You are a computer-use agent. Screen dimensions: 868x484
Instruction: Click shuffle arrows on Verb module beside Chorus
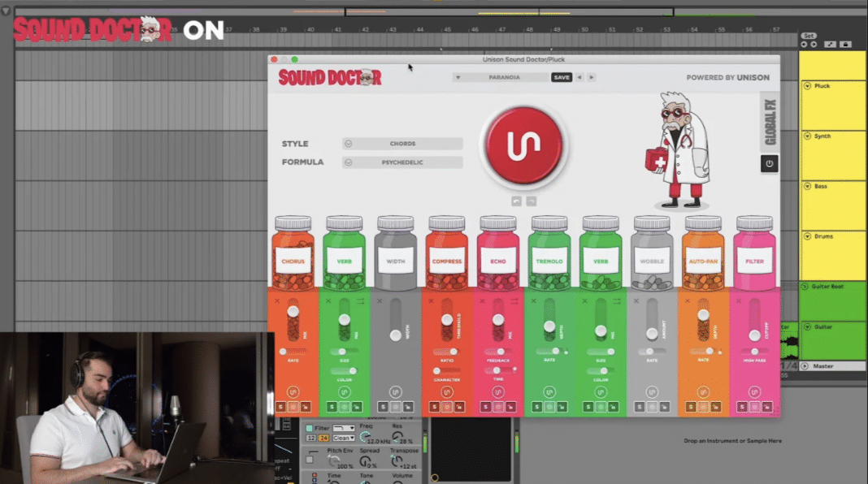(360, 301)
